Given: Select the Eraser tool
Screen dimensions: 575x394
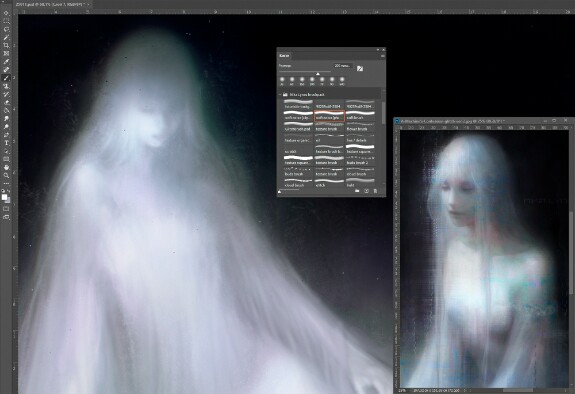Looking at the screenshot, I should coord(6,102).
